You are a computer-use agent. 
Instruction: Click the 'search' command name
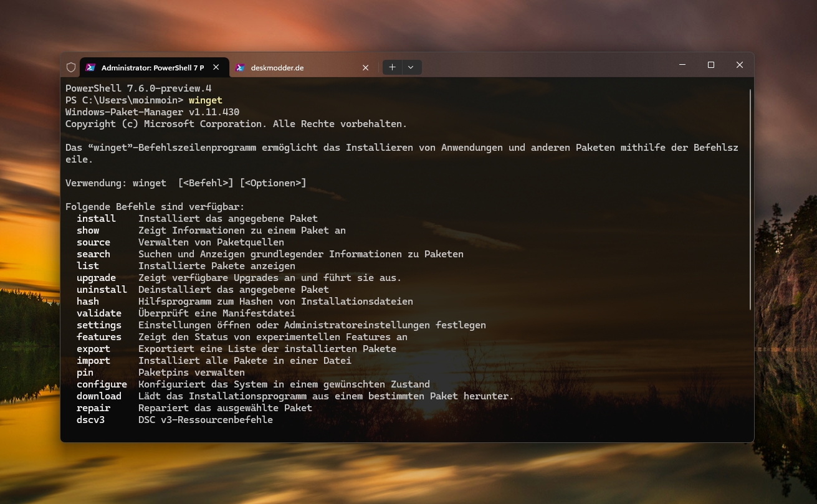tap(93, 254)
